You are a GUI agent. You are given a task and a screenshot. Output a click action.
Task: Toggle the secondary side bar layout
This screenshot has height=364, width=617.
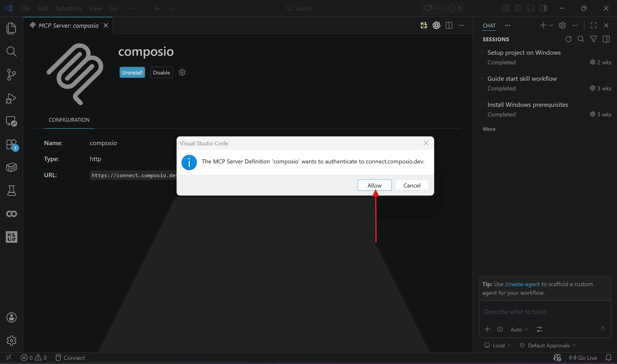coord(543,8)
